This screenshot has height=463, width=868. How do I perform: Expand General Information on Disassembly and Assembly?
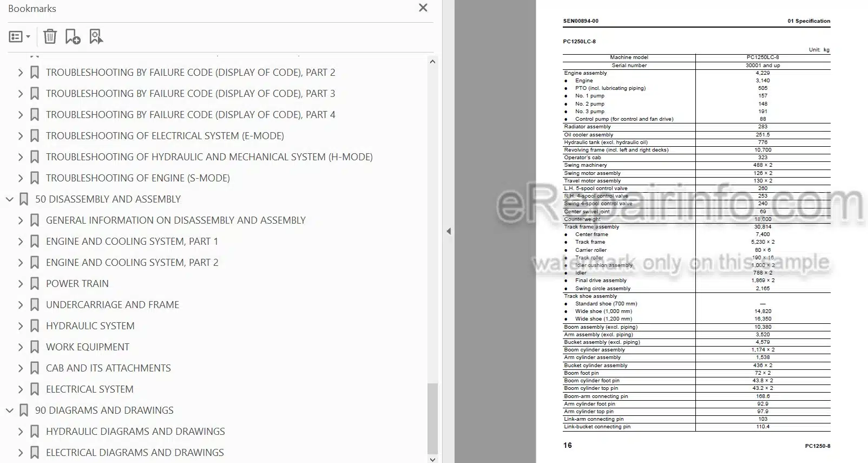click(x=21, y=220)
